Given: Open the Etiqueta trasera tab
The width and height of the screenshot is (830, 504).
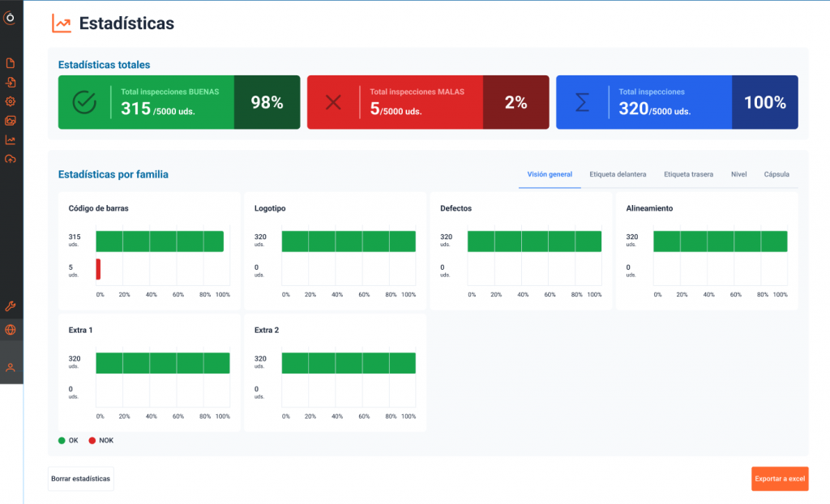Looking at the screenshot, I should [x=688, y=174].
